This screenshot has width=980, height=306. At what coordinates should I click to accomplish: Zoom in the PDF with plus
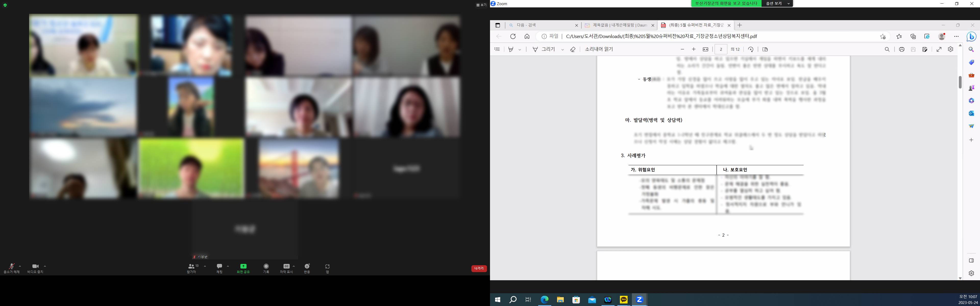click(694, 49)
